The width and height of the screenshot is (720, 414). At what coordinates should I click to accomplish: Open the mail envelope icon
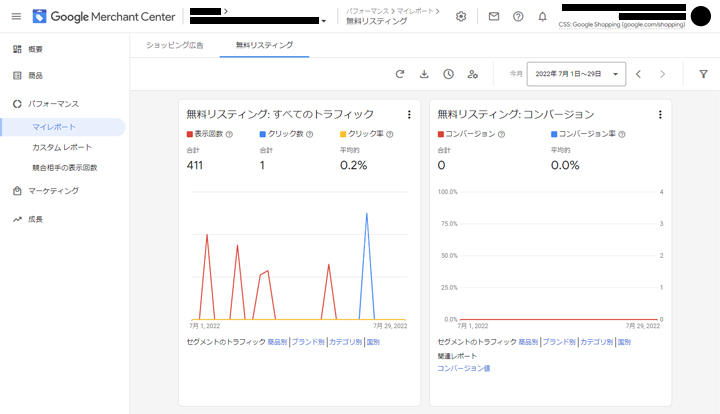(x=494, y=16)
